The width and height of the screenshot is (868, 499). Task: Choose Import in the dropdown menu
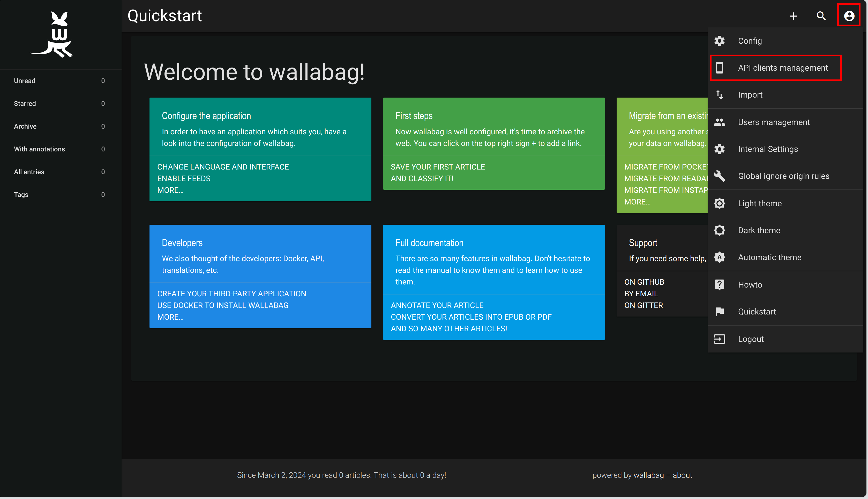coord(785,94)
